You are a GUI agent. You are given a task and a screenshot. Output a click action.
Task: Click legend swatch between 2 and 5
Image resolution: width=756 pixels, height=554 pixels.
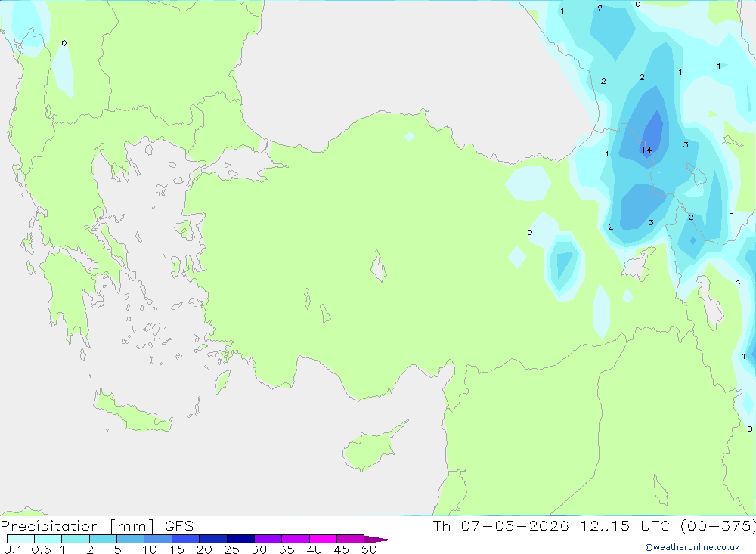pos(103,539)
